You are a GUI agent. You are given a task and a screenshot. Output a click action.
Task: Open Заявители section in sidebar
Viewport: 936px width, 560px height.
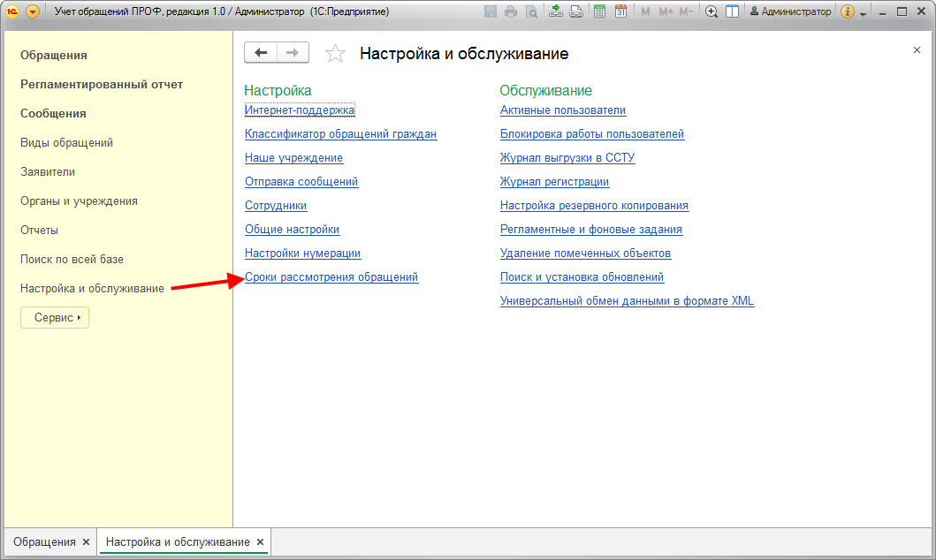pyautogui.click(x=48, y=171)
